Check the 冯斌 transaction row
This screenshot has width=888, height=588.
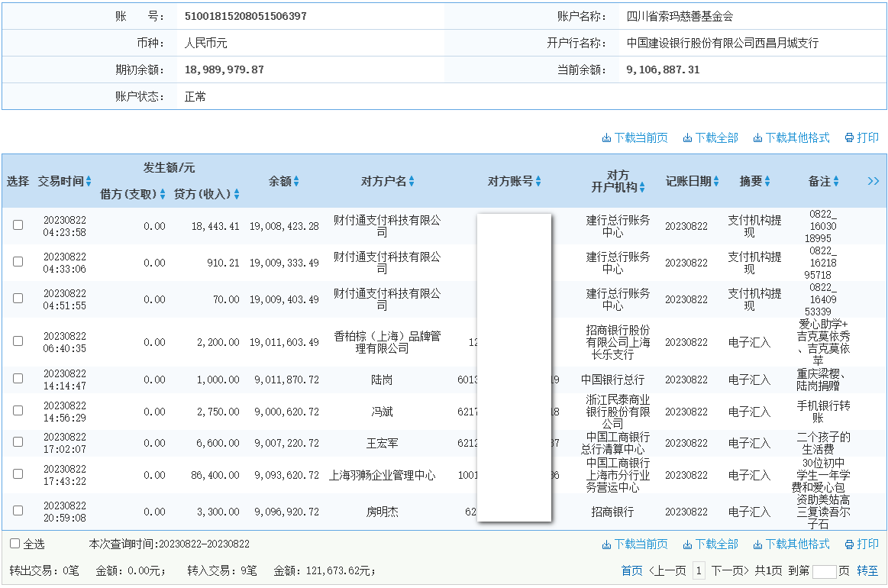tap(18, 410)
